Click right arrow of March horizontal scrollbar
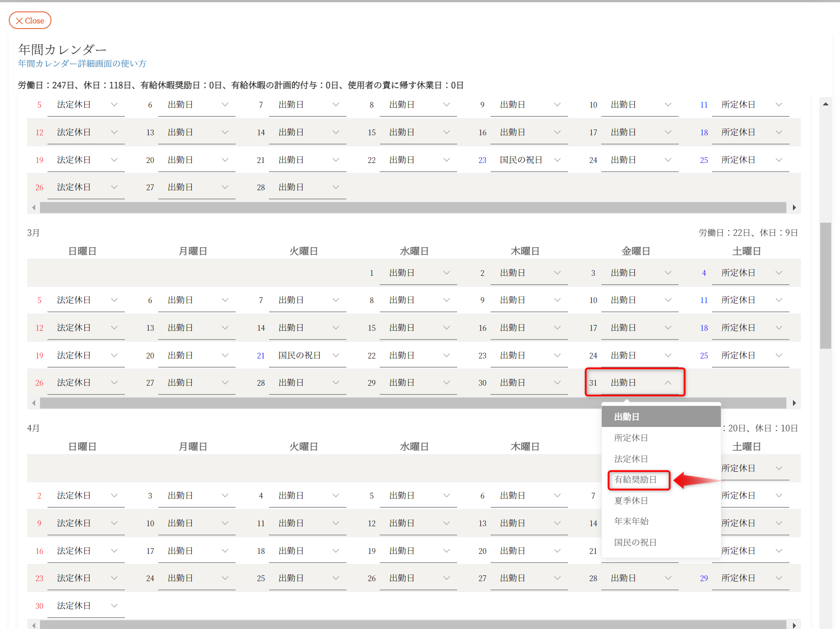840x629 pixels. tap(794, 403)
